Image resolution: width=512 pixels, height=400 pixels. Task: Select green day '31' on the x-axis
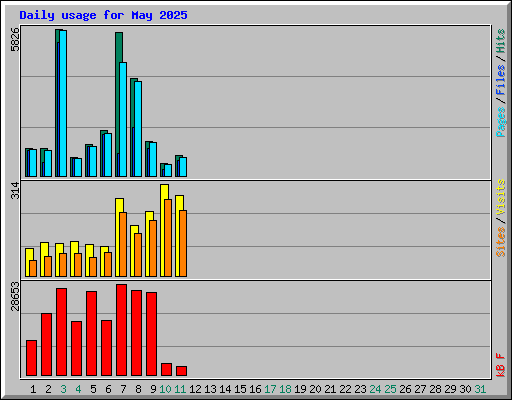pos(480,389)
